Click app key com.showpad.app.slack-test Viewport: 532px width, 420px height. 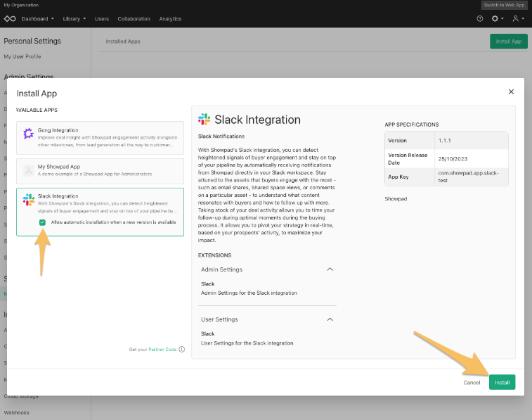[x=468, y=177]
